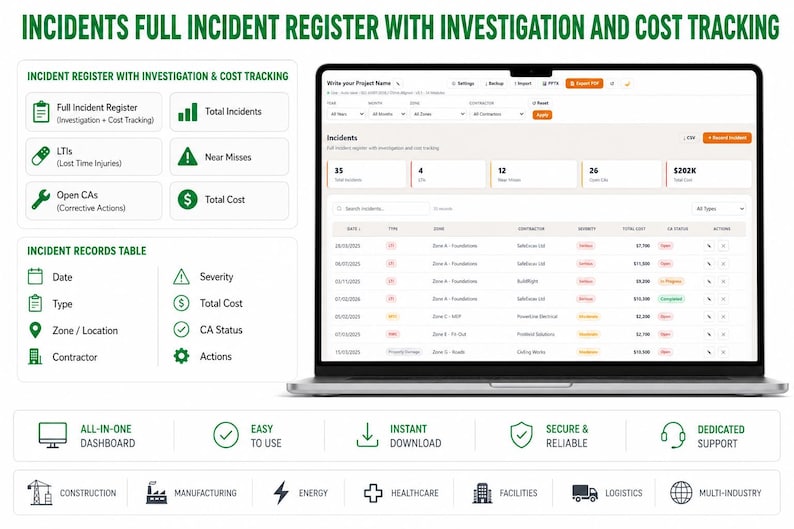Click the Full Incident Register clipboard icon
Screen dimensions: 794x529
tap(41, 112)
